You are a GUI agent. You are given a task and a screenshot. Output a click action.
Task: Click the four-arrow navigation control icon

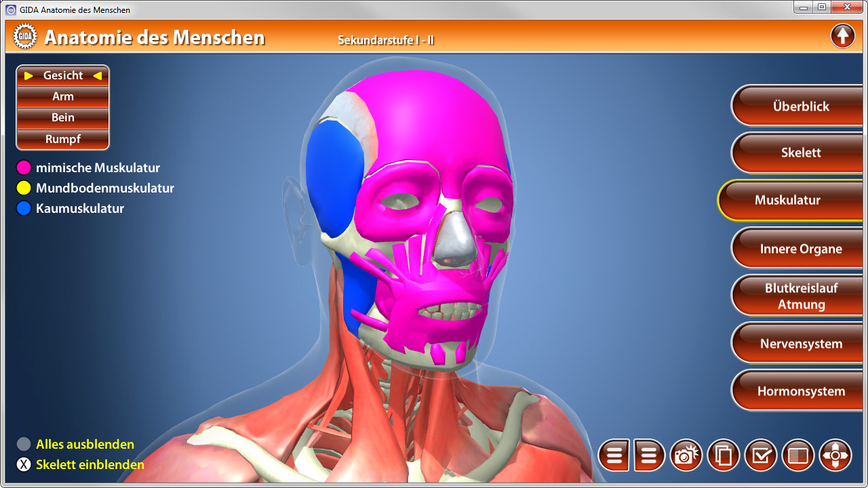(x=835, y=455)
